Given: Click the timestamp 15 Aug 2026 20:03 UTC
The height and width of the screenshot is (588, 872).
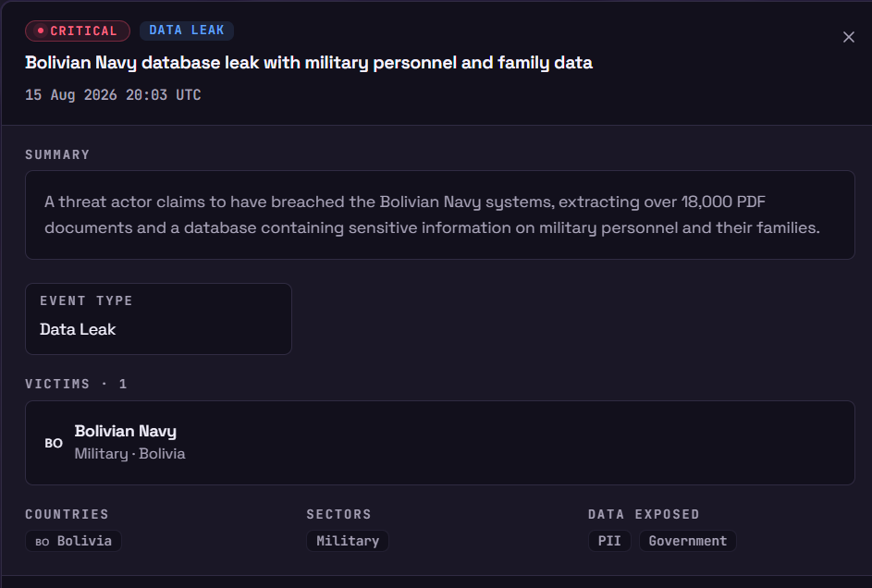Looking at the screenshot, I should coord(113,95).
